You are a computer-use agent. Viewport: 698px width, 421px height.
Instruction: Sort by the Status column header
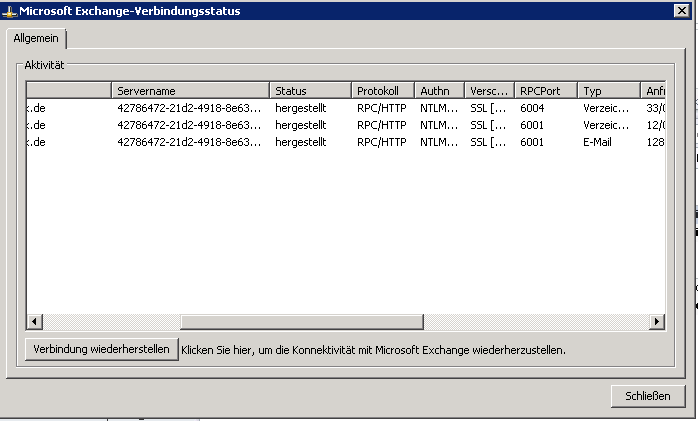coord(310,91)
